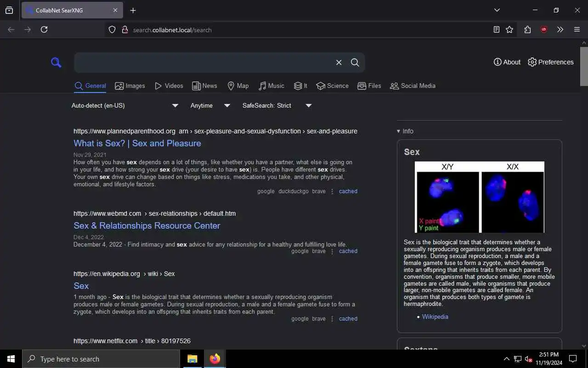This screenshot has height=368, width=588.
Task: Open site security lock info
Action: 124,29
